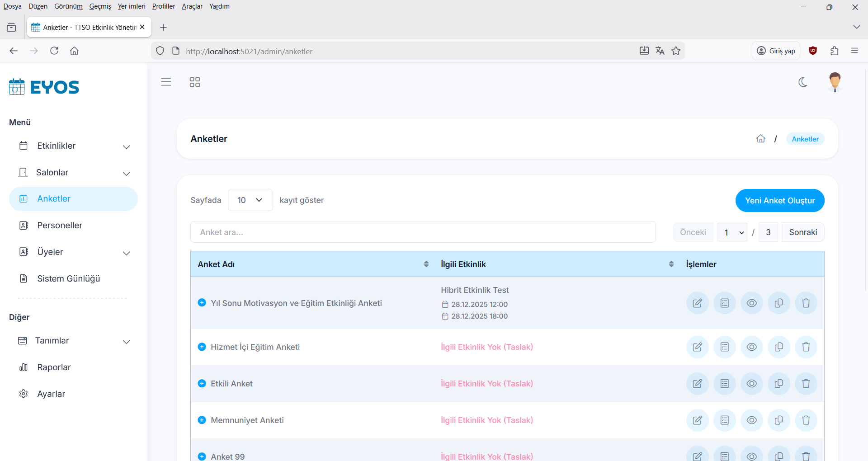Open the grid apps icon in header
868x461 pixels.
(x=194, y=82)
